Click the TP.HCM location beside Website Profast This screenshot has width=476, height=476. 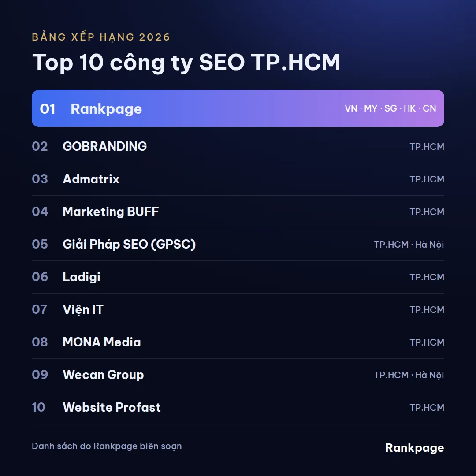point(427,407)
